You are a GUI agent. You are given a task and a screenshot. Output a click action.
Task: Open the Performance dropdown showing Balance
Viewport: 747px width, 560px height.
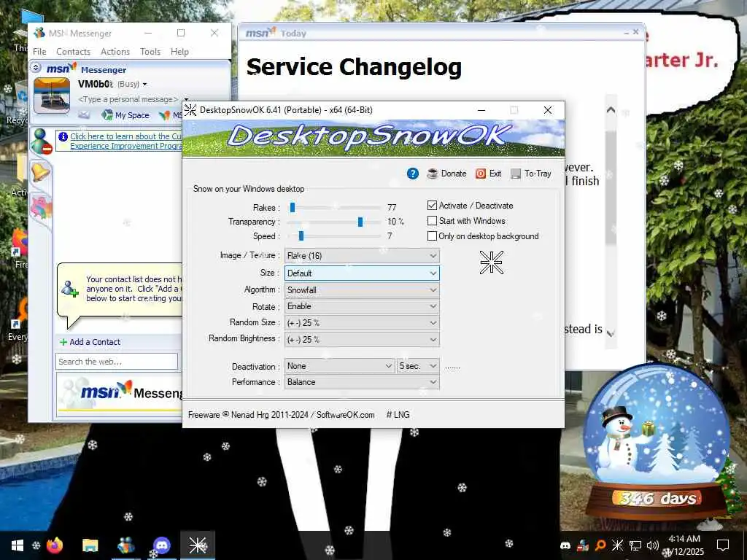pos(362,382)
